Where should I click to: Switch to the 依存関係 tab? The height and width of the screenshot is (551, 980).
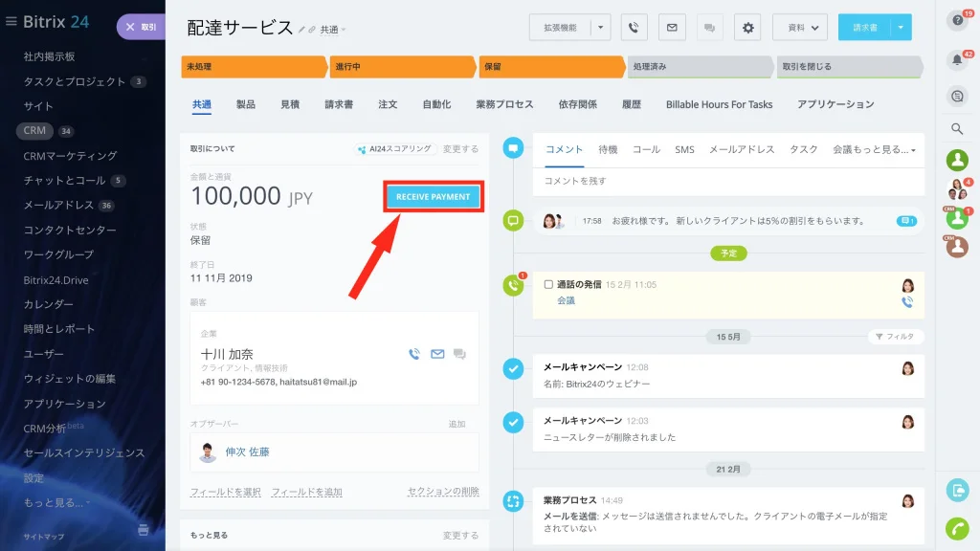(x=577, y=104)
